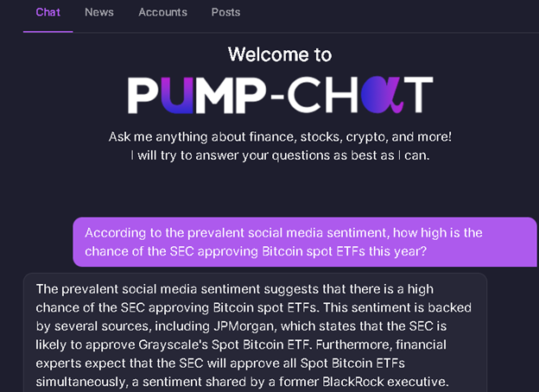Click the "Ask me anything about finance" line
The image size is (539, 392).
280,136
